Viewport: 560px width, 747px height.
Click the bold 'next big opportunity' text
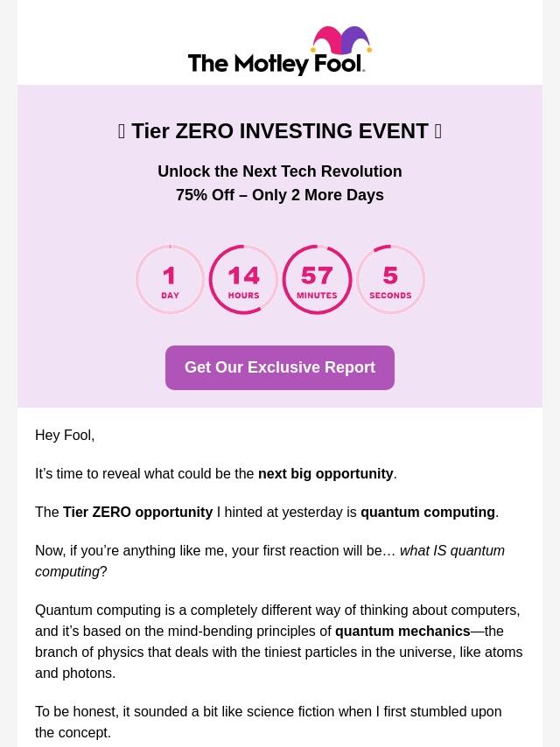coord(325,473)
